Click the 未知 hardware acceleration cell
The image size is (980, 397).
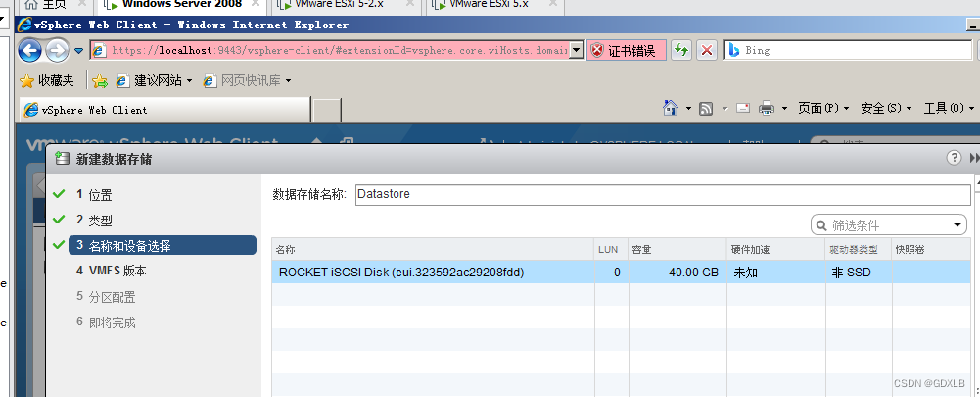[775, 273]
